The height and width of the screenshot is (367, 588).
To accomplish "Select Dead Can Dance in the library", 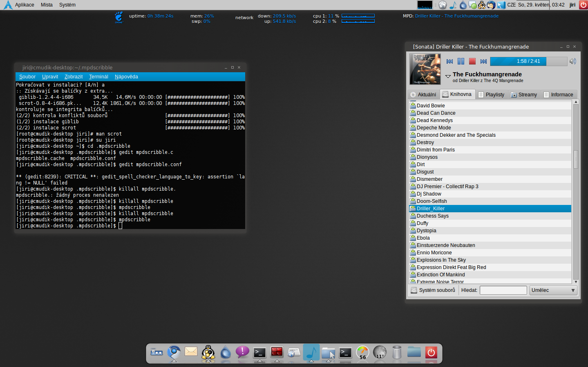I will point(490,113).
